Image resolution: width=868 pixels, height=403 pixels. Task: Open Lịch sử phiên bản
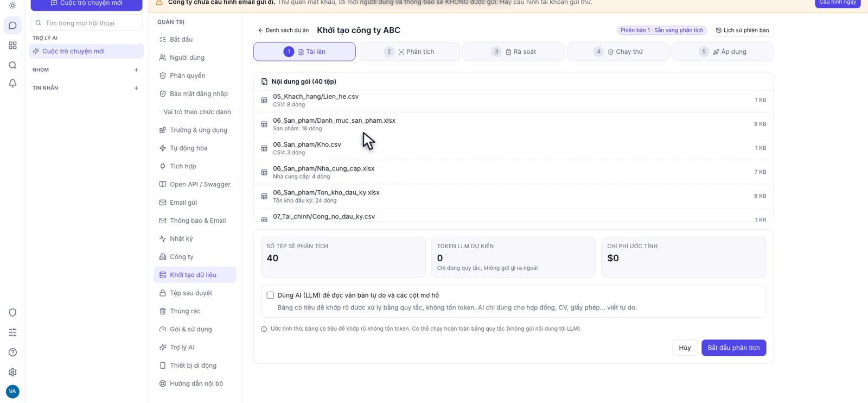coord(742,30)
